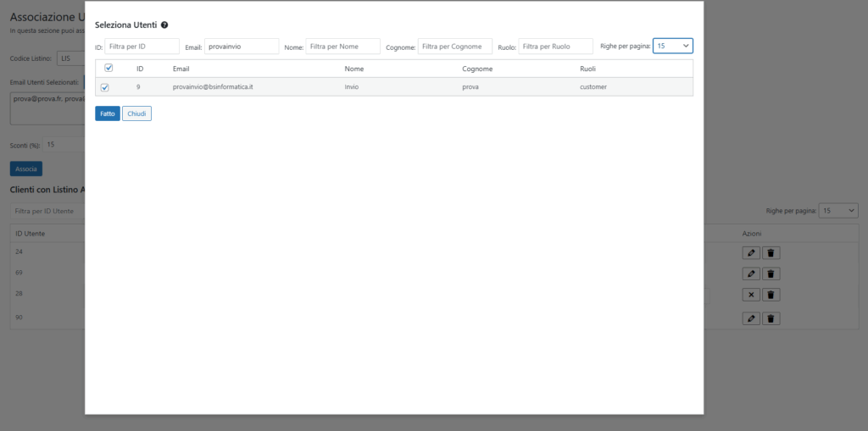Click the Email filter field containing provainvio
Image resolution: width=868 pixels, height=431 pixels.
click(242, 47)
